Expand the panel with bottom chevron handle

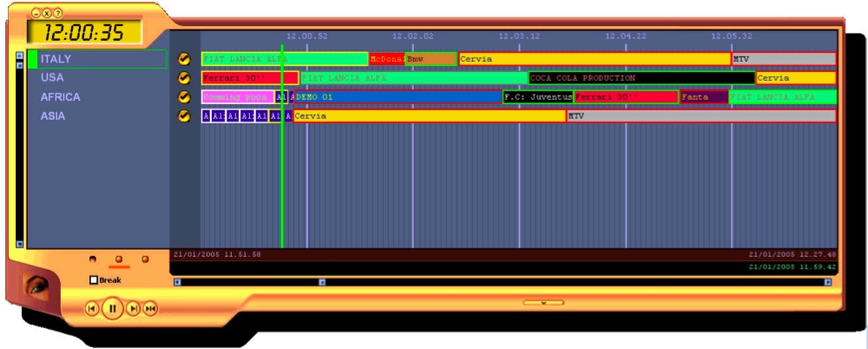click(543, 302)
